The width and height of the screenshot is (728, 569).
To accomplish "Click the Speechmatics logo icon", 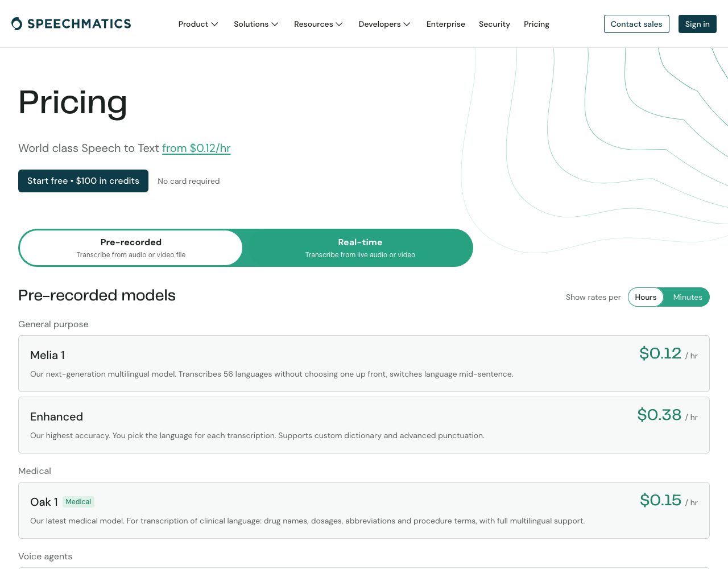I will point(17,24).
